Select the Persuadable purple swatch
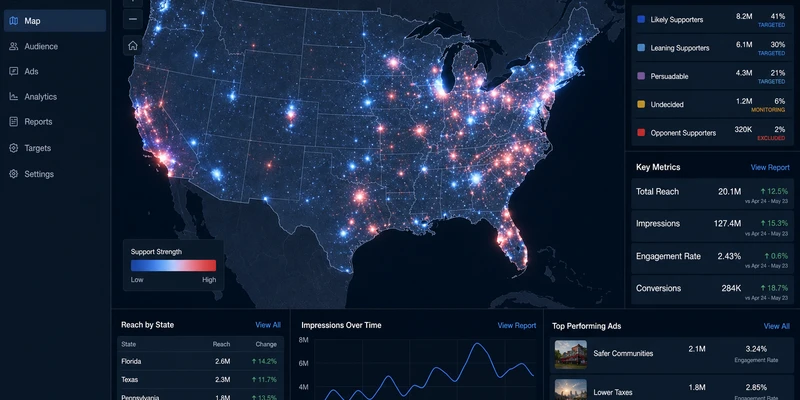 click(641, 76)
